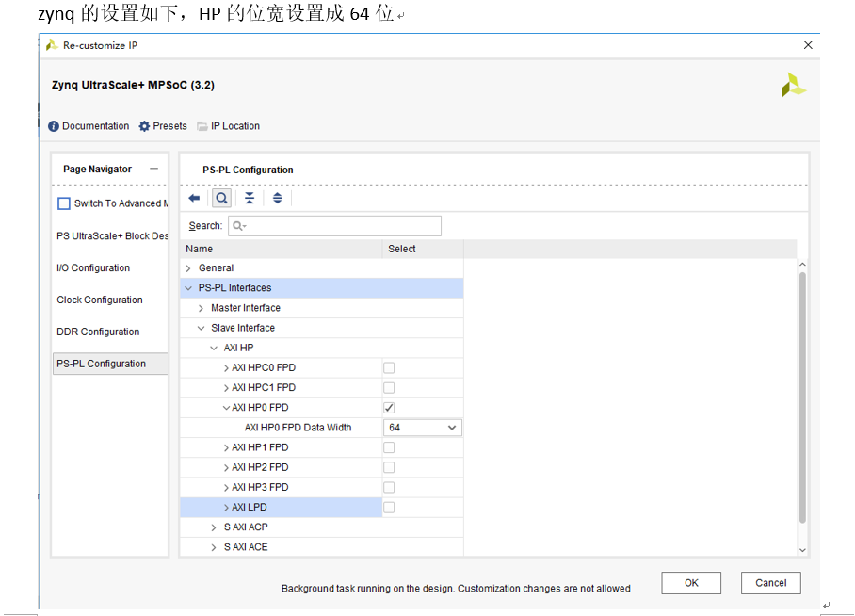This screenshot has width=855, height=616.
Task: Enable the AXI HPC0 FPD interface checkbox
Action: coord(389,367)
